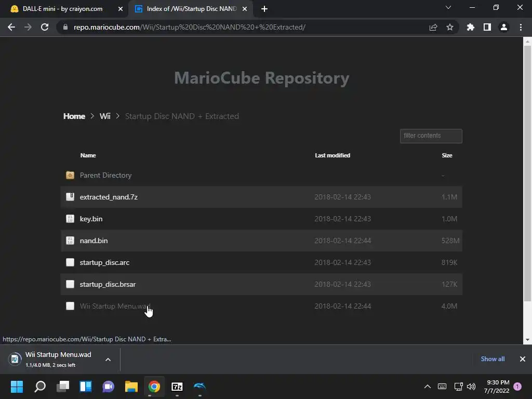This screenshot has height=399, width=532.
Task: Download Wii Startup Menu.wad link
Action: [x=115, y=306]
